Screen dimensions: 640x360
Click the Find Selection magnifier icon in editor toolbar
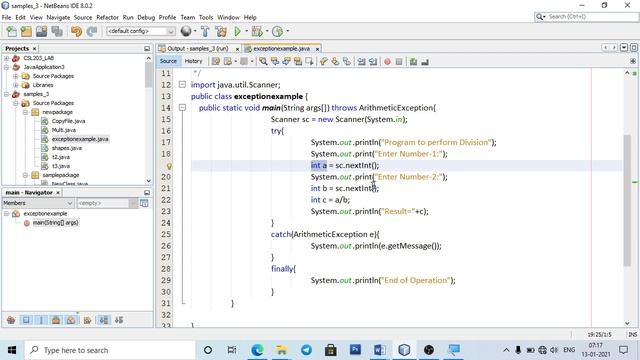coord(263,62)
